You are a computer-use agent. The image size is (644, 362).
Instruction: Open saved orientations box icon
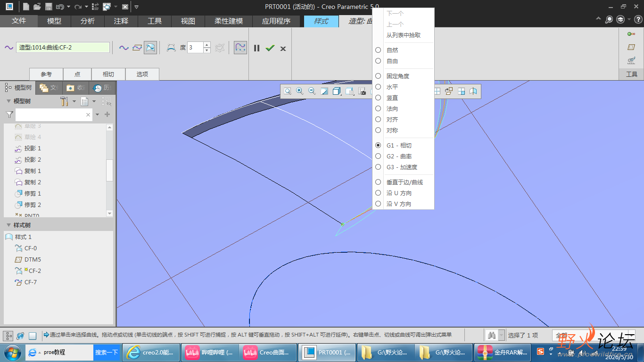pos(337,91)
